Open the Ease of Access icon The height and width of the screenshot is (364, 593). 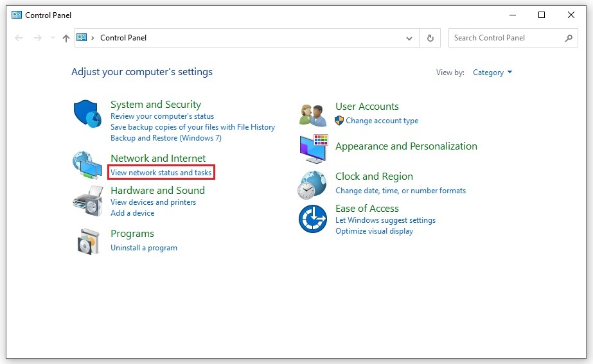(x=313, y=219)
